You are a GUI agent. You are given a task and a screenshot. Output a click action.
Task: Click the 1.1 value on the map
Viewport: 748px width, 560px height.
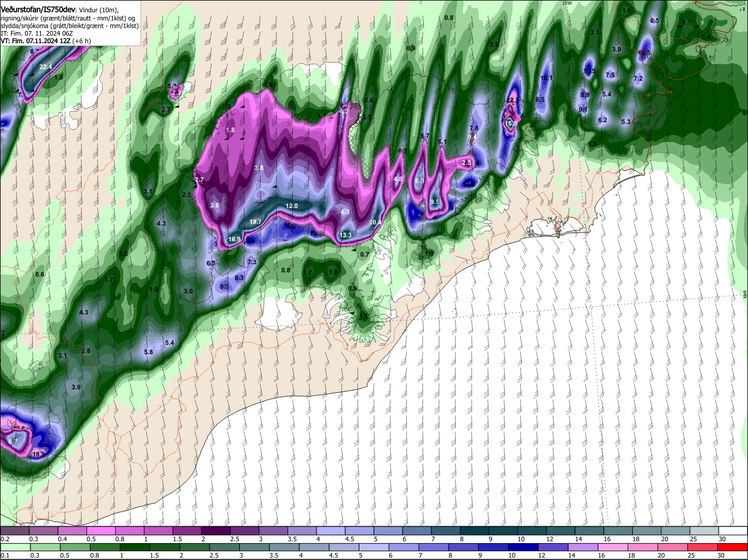[363, 316]
